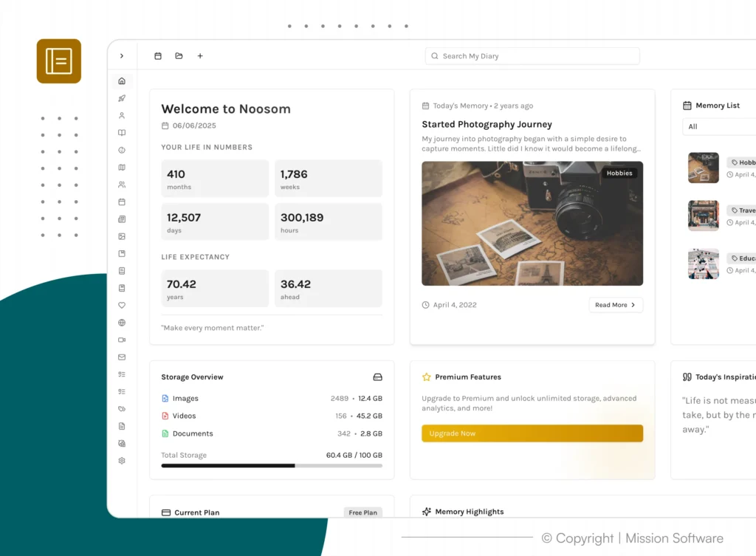Screen dimensions: 756x556
Task: Open the folder icon in the top toolbar
Action: point(179,56)
